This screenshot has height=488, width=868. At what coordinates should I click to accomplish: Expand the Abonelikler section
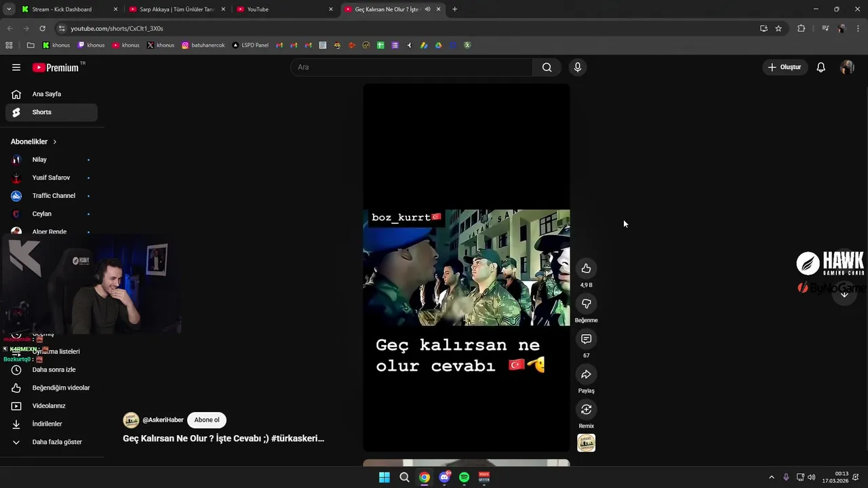(34, 142)
